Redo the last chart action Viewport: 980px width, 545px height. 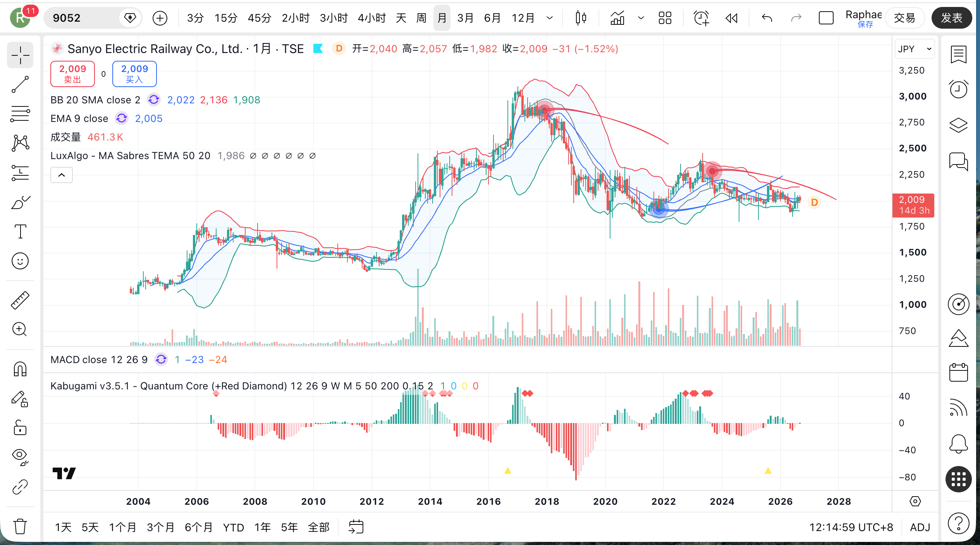[x=796, y=18]
